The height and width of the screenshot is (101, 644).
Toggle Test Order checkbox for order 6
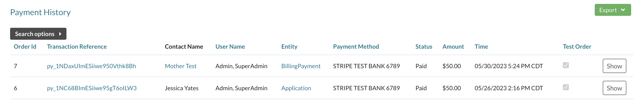[565, 87]
